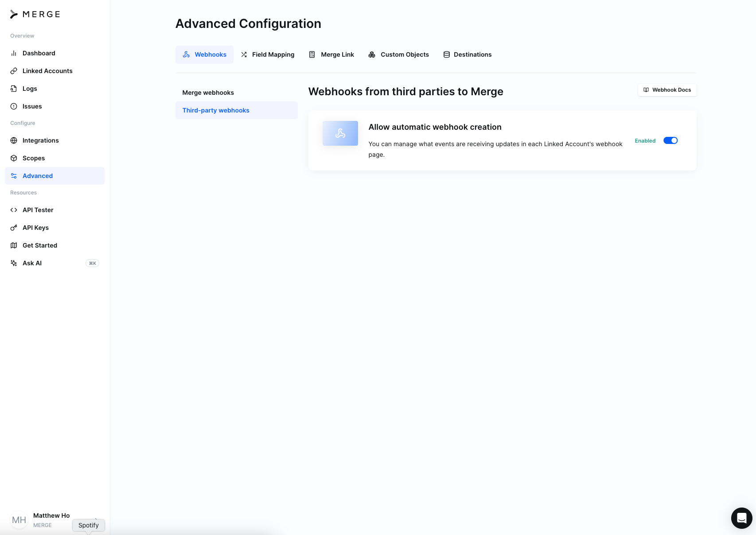Disable automatic webhook creation toggle

click(x=670, y=140)
